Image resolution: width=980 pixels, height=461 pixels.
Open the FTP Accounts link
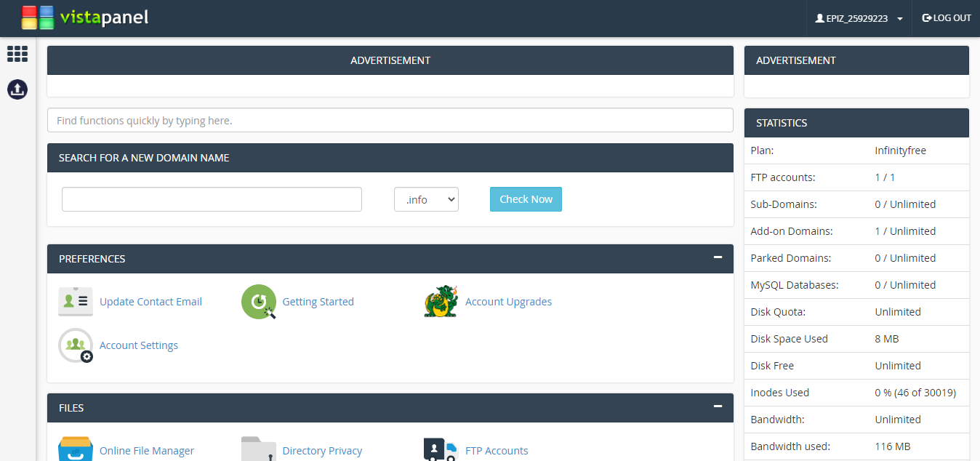point(497,451)
